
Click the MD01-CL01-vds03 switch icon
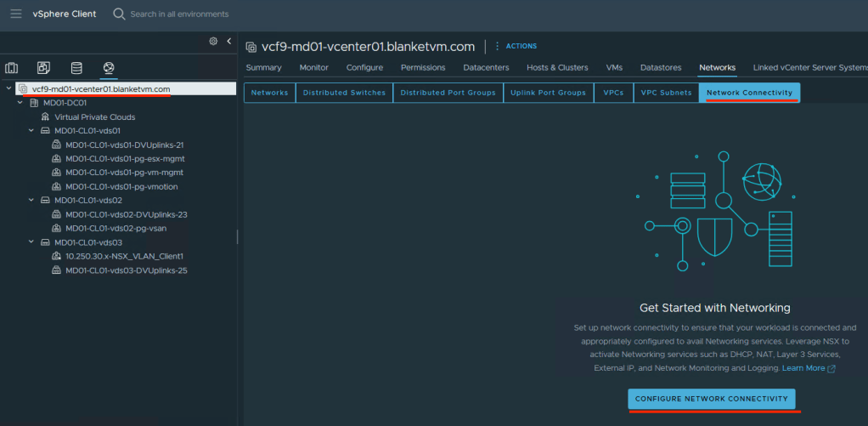click(45, 242)
